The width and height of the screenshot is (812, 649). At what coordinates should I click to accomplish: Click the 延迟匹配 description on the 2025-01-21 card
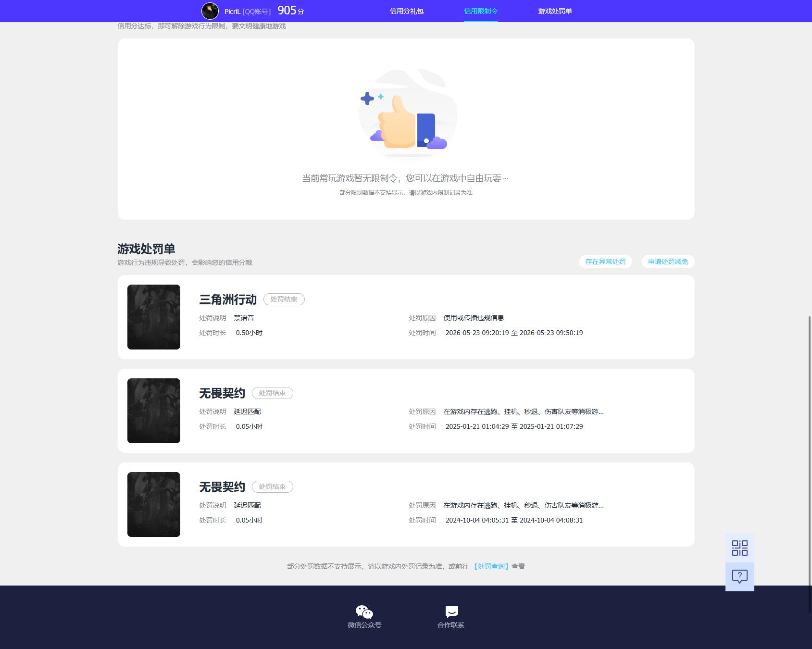click(247, 412)
